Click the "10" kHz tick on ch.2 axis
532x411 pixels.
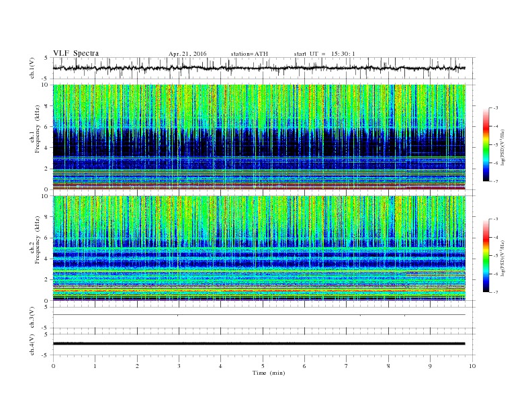pyautogui.click(x=46, y=196)
